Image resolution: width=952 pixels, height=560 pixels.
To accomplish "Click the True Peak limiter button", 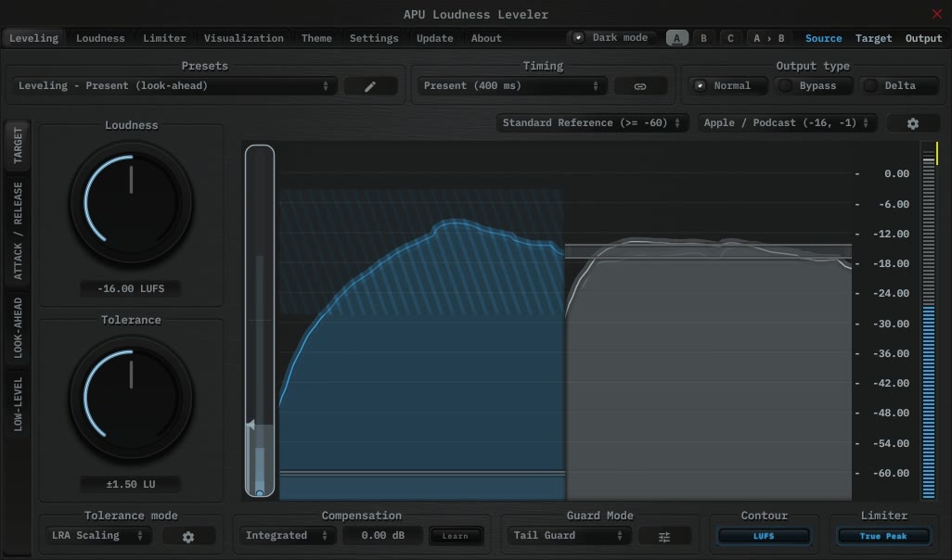I will (x=883, y=536).
